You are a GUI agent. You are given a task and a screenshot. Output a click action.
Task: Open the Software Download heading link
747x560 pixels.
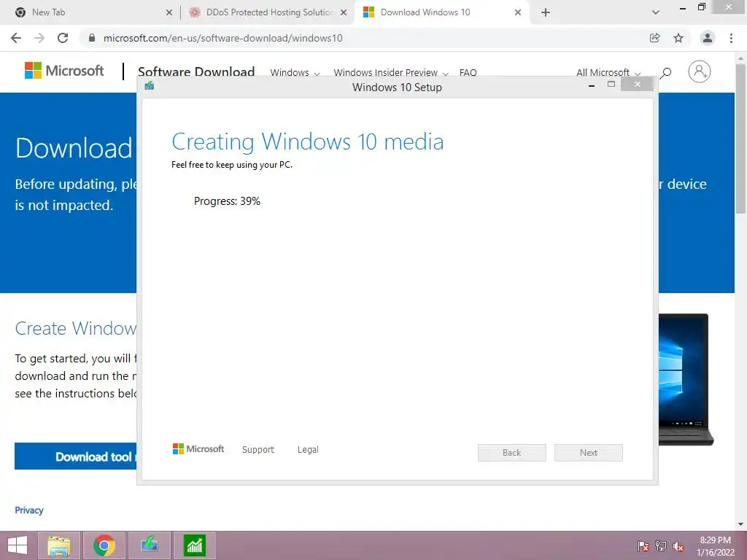click(x=196, y=72)
